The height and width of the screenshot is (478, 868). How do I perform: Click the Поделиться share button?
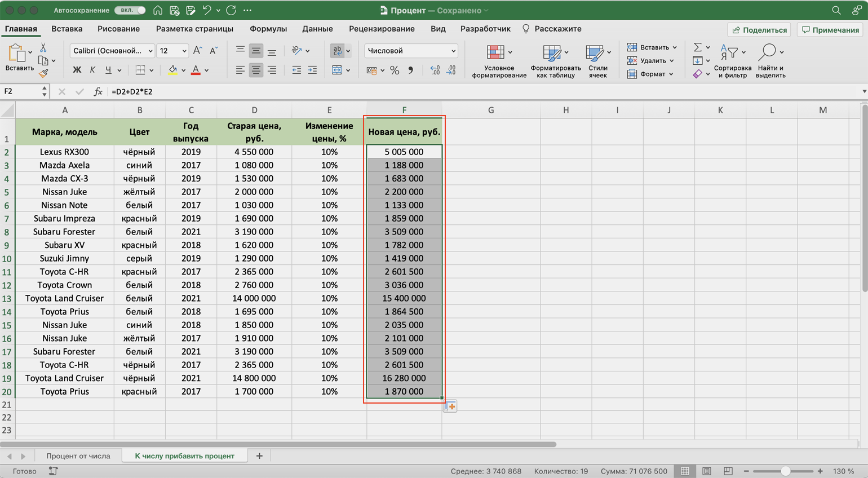click(x=759, y=30)
